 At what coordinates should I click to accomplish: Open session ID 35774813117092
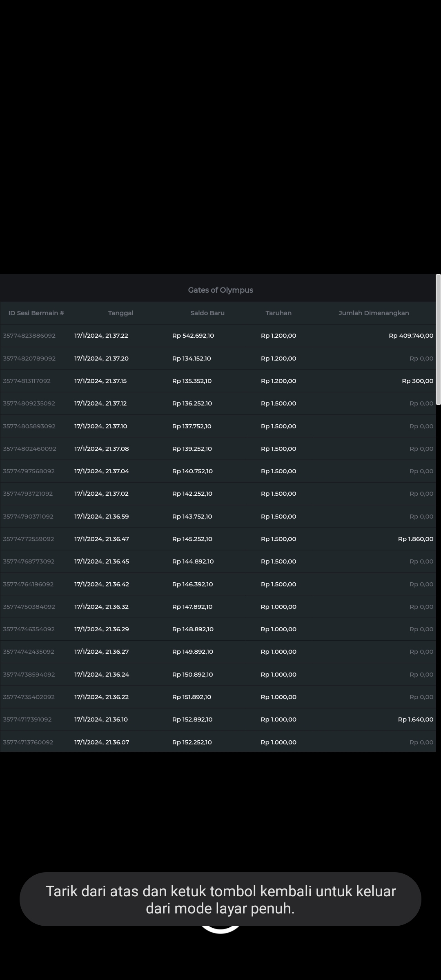point(27,381)
